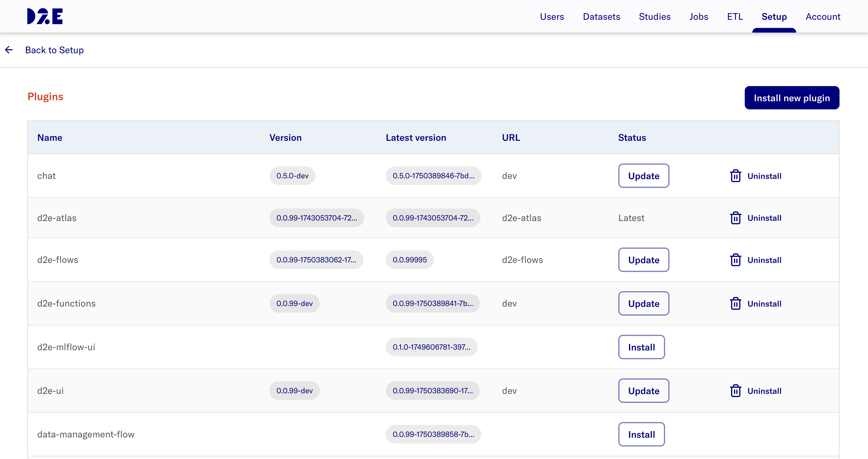Viewport: 868px width, 459px height.
Task: Click Uninstall text for d2e-flows
Action: coord(764,260)
